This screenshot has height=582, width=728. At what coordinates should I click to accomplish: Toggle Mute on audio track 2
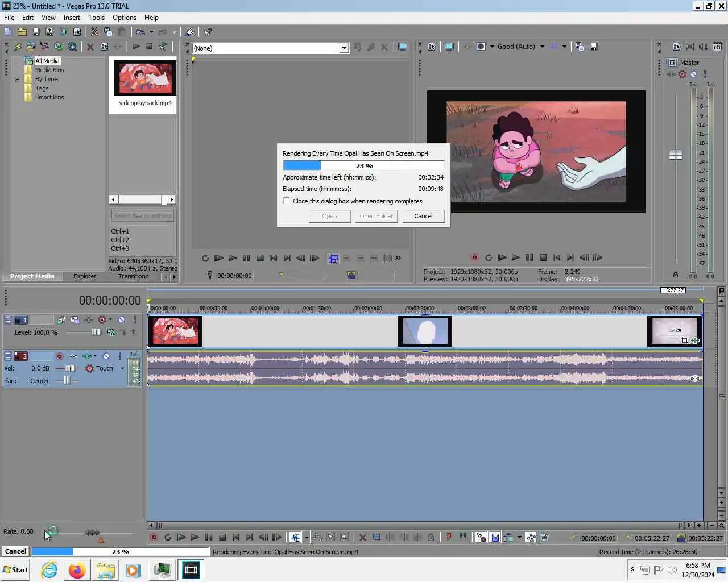tap(106, 356)
